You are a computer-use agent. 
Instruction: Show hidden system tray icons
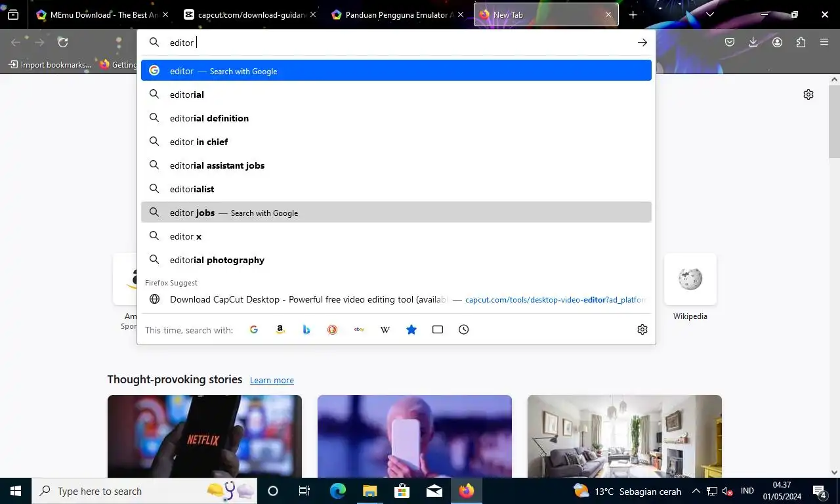[696, 491]
